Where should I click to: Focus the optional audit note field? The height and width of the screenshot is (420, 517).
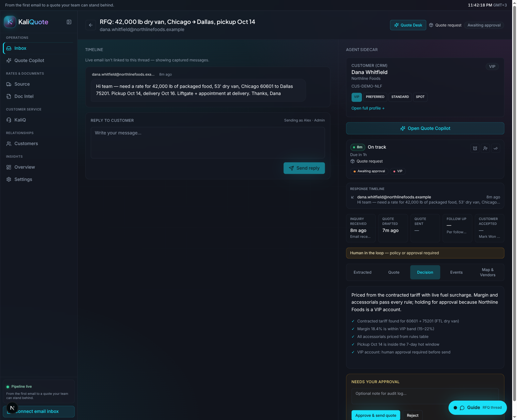point(425,396)
